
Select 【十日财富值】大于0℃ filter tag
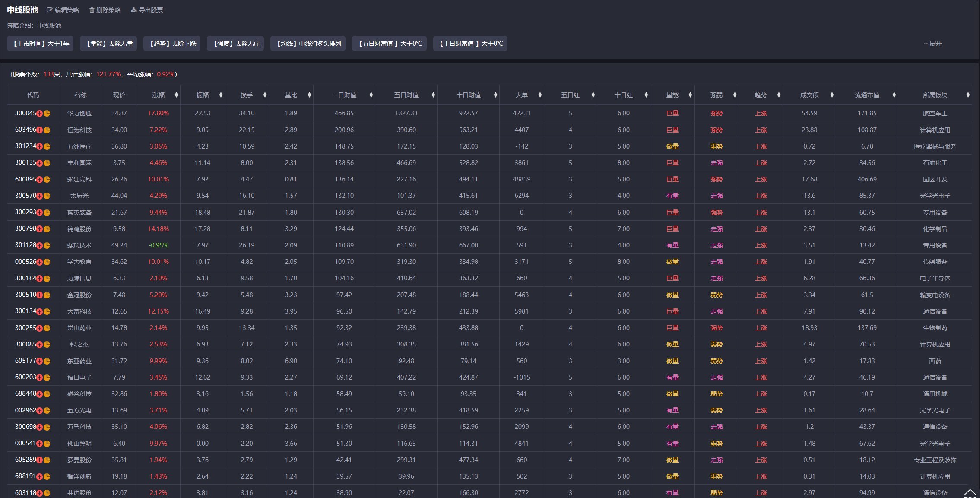470,44
